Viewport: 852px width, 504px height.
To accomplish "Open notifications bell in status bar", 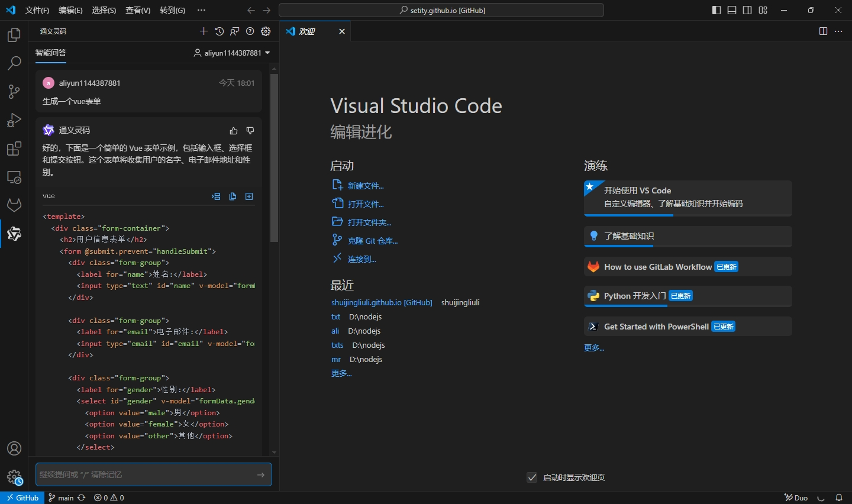I will [839, 497].
